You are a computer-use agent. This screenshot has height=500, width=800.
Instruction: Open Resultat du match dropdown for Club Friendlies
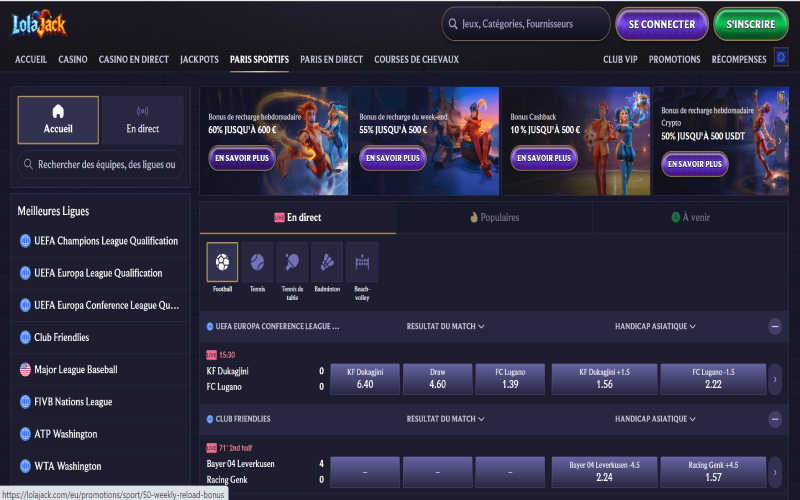[445, 419]
